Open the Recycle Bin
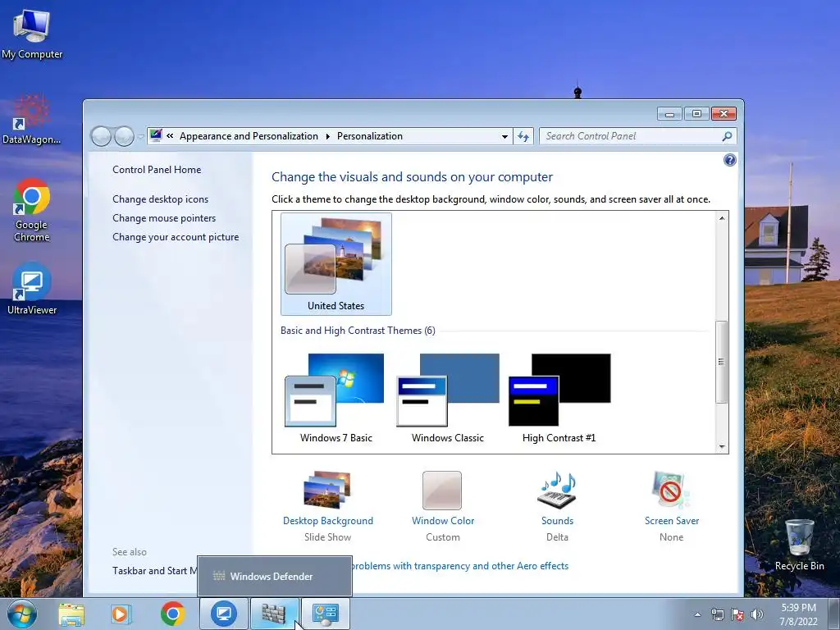840x630 pixels. click(799, 545)
